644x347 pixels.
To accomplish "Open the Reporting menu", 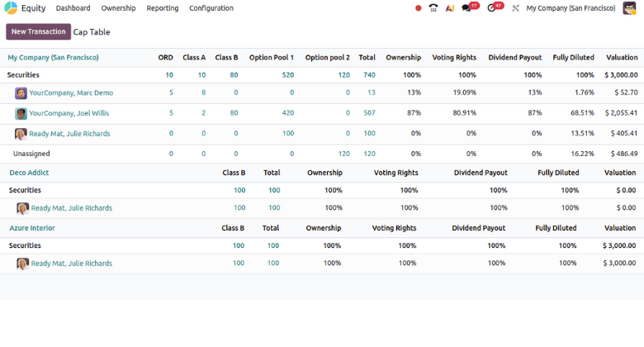I will point(162,8).
